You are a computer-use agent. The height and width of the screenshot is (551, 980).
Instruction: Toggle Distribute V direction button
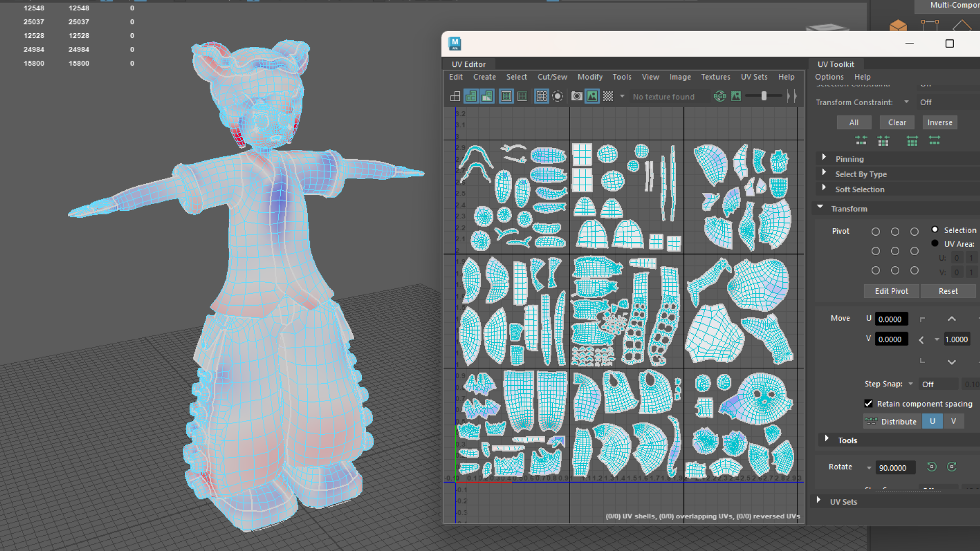953,421
